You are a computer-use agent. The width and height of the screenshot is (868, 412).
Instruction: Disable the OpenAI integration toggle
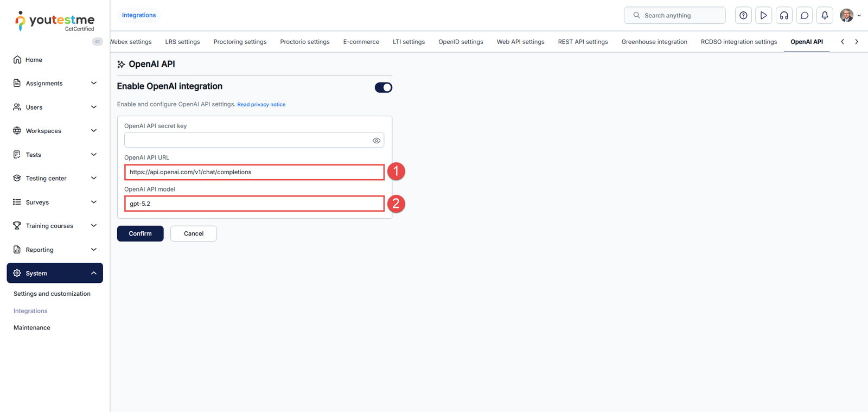pyautogui.click(x=383, y=87)
